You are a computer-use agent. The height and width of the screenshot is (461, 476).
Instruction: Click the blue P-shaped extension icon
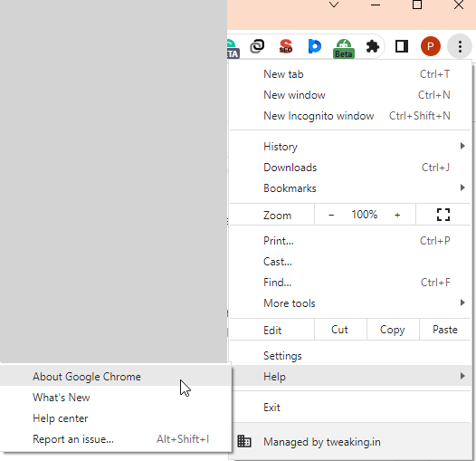click(315, 46)
